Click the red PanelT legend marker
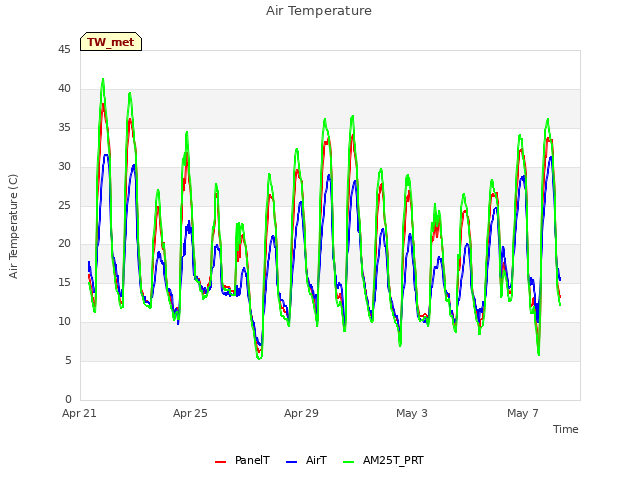The width and height of the screenshot is (640, 480). tap(220, 462)
